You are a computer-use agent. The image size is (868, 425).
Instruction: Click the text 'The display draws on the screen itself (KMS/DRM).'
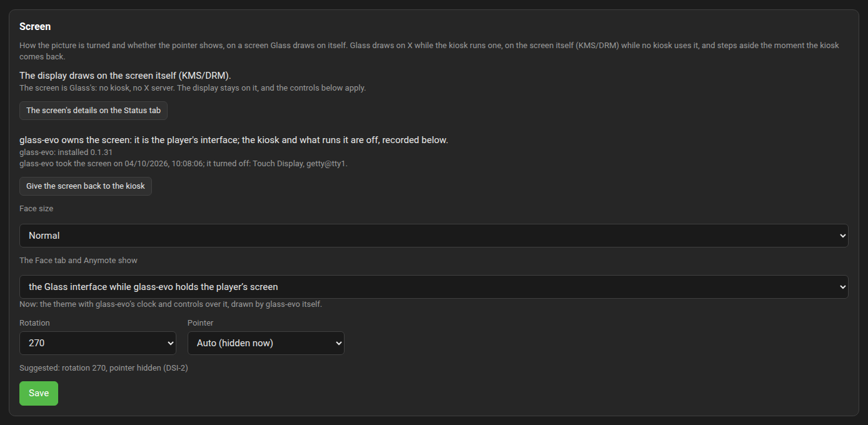pos(125,76)
